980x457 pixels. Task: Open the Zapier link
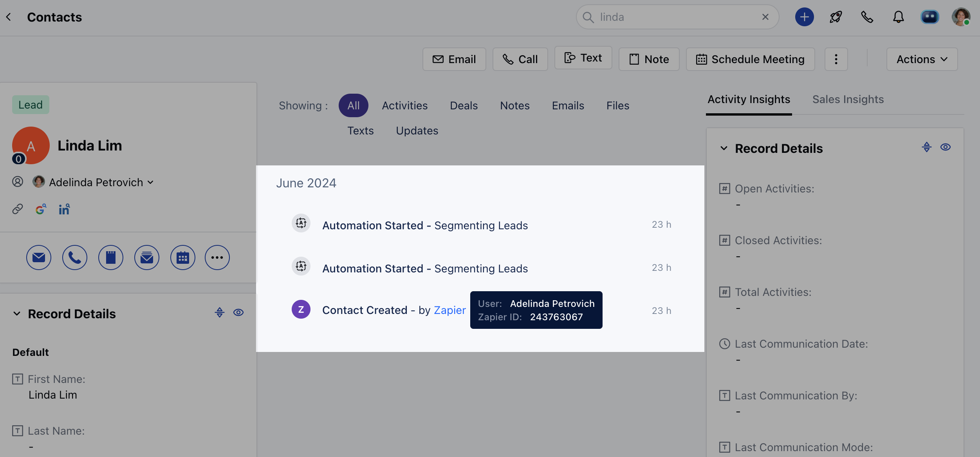coord(450,310)
